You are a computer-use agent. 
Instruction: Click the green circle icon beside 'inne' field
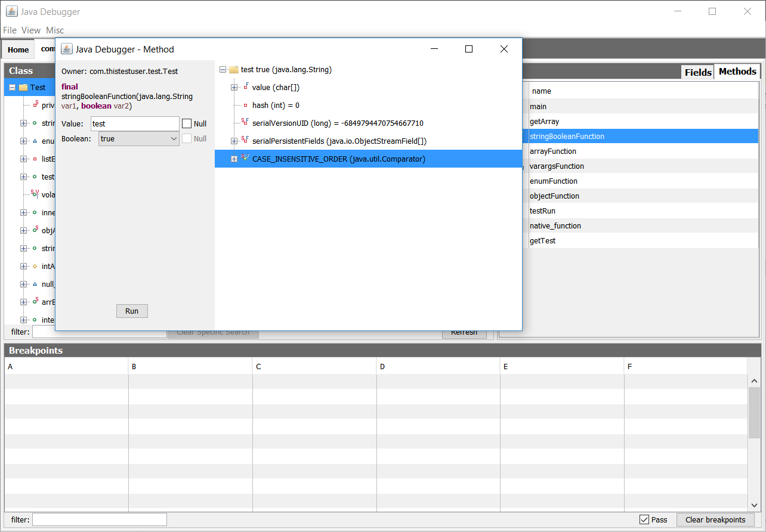(x=35, y=212)
